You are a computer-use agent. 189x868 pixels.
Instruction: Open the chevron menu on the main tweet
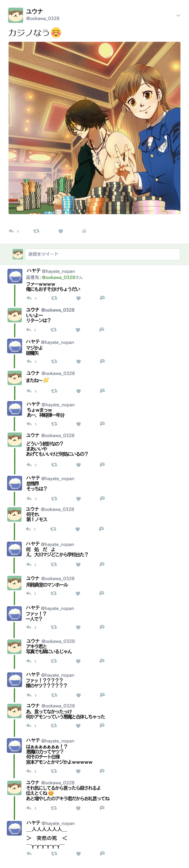tap(178, 15)
